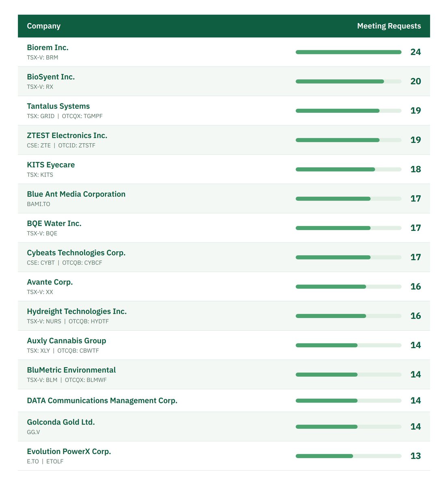
Task: Select Avante Corp. company name
Action: point(50,282)
